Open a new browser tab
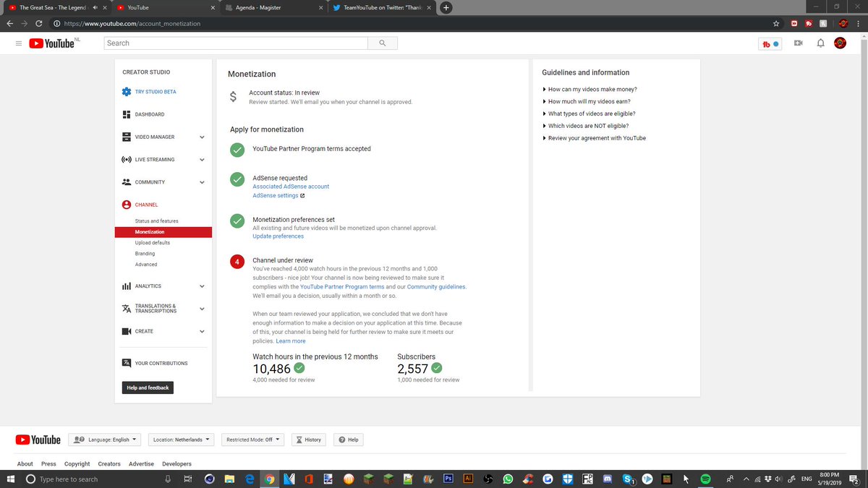This screenshot has width=868, height=488. click(446, 7)
